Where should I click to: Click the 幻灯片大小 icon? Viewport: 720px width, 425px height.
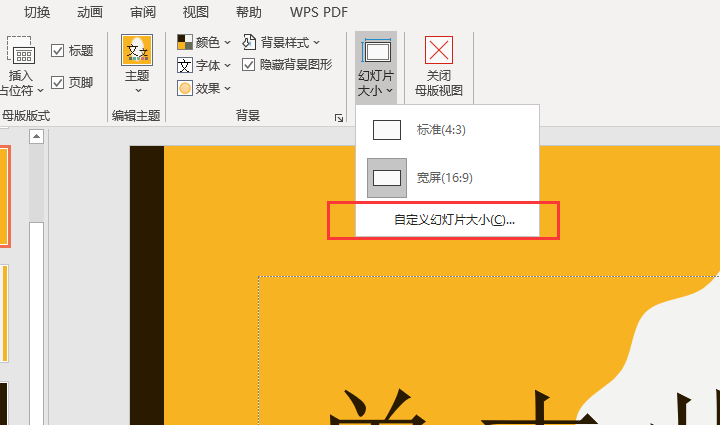click(x=376, y=50)
